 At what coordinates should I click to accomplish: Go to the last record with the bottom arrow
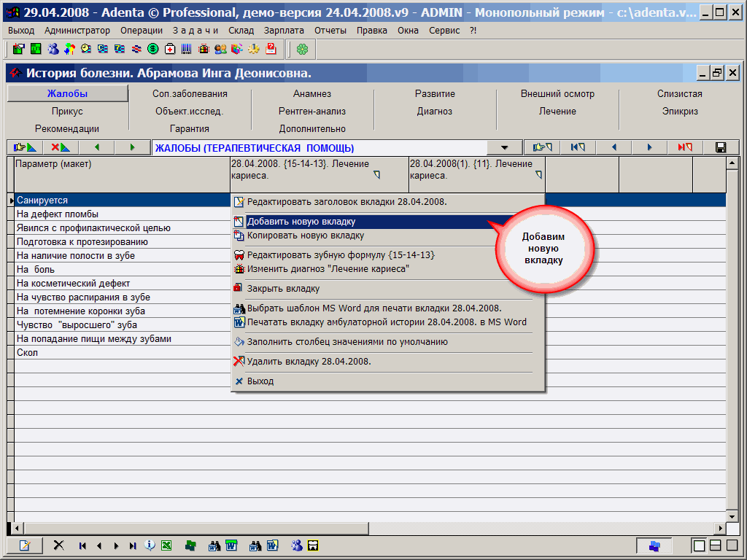tap(133, 545)
